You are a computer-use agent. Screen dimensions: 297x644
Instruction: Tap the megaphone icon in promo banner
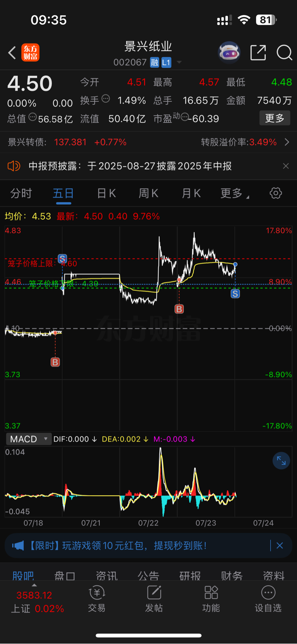pyautogui.click(x=18, y=546)
